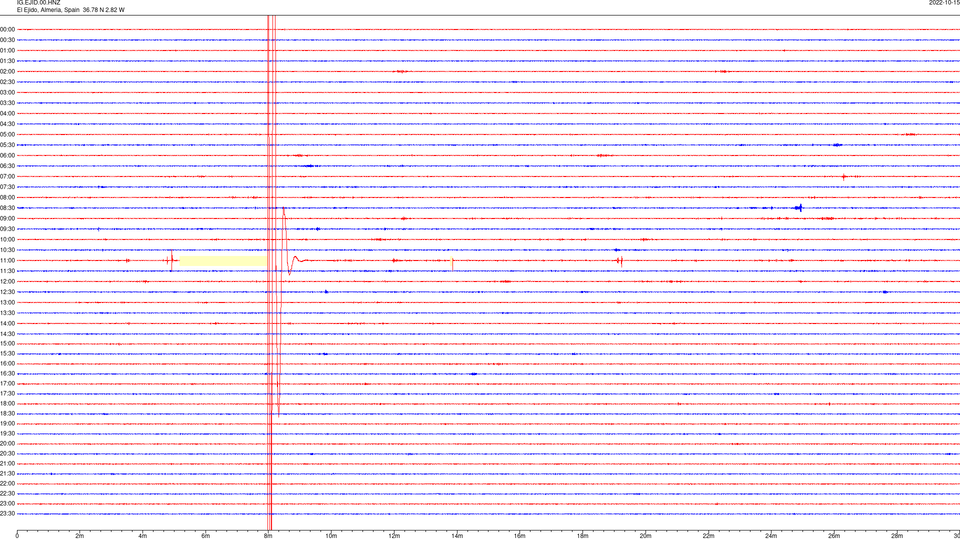
Task: Select the 09:30 trace time label
Action: tap(7, 229)
